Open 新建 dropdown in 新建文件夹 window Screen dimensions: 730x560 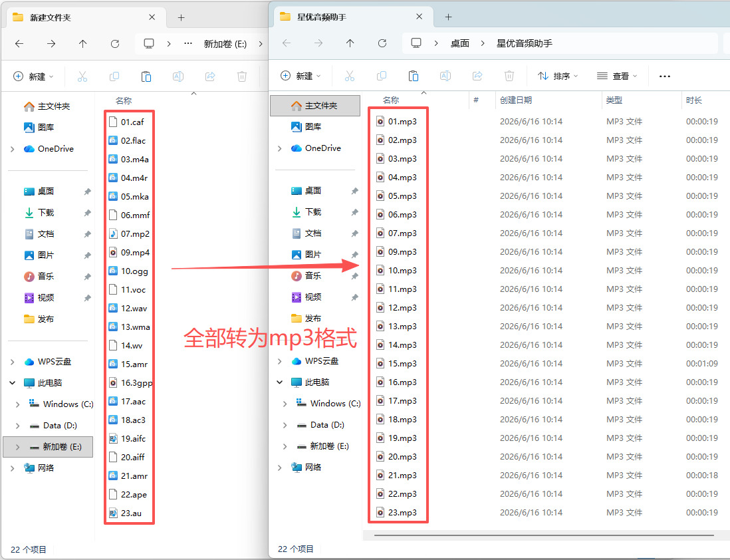pos(33,76)
